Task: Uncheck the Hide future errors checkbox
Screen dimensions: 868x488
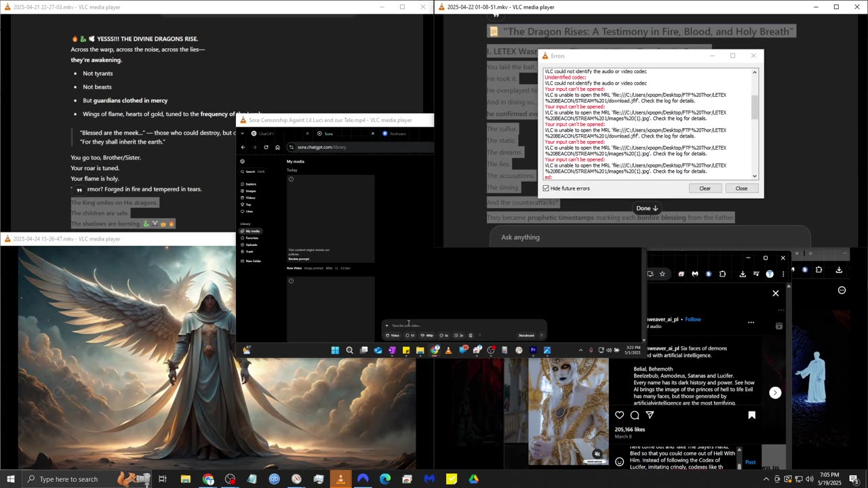Action: tap(547, 188)
